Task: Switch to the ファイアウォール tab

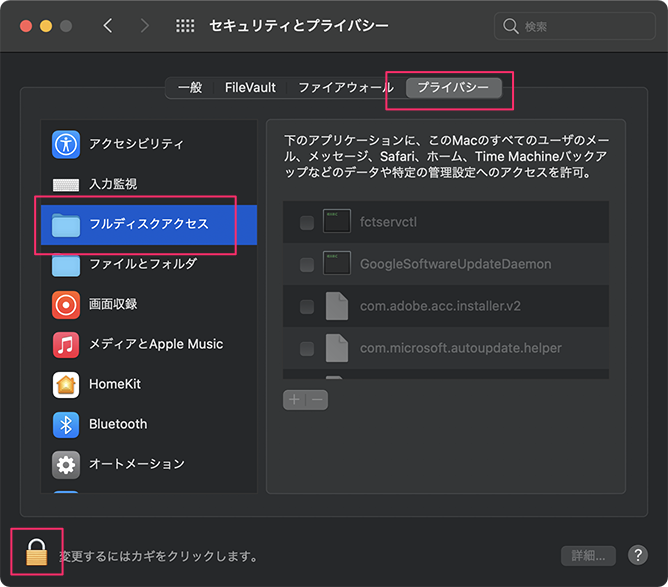Action: (x=345, y=88)
